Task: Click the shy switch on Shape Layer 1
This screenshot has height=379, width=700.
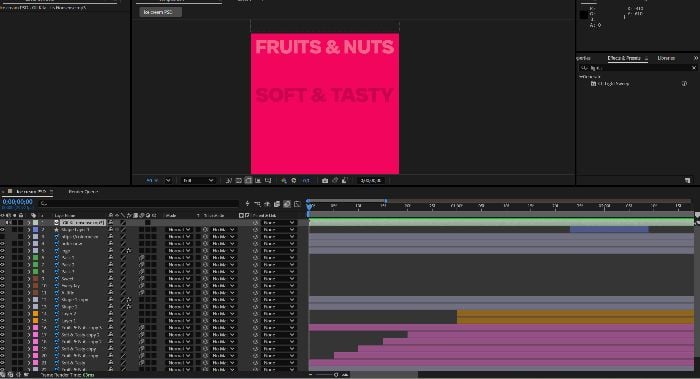Action: [x=111, y=229]
